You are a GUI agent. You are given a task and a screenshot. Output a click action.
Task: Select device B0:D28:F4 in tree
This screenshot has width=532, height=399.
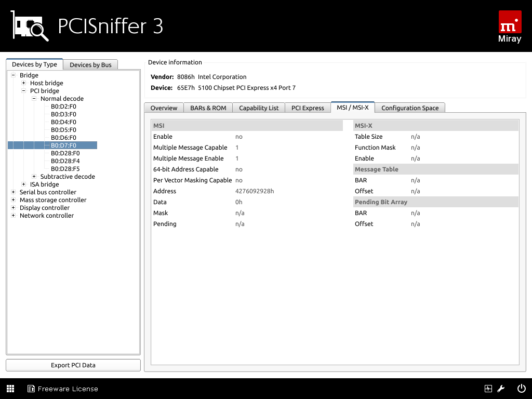65,161
